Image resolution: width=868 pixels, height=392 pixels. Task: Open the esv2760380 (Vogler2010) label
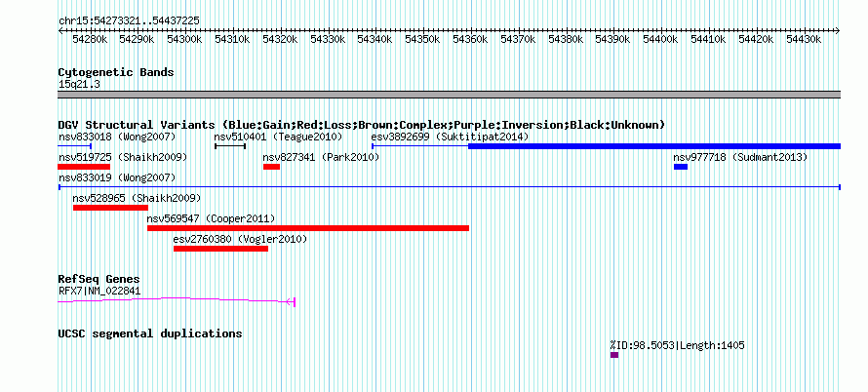click(240, 239)
